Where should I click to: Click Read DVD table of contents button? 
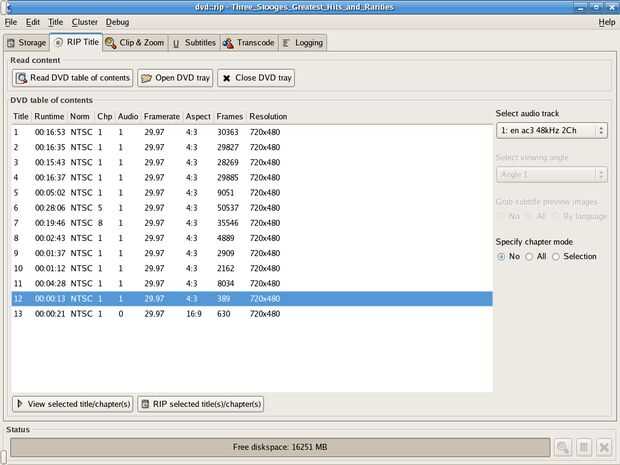pos(72,78)
